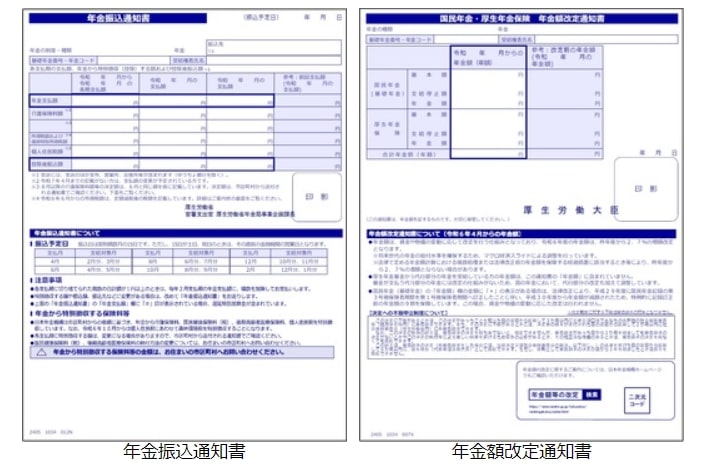Select the 厚生年金保険 row label
Image resolution: width=715 pixels, height=470 pixels.
tap(387, 129)
